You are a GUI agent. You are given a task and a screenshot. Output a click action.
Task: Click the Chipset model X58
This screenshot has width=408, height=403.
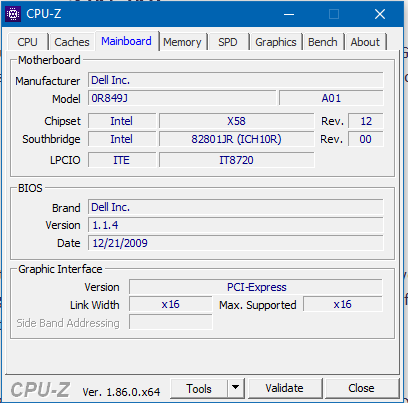236,121
